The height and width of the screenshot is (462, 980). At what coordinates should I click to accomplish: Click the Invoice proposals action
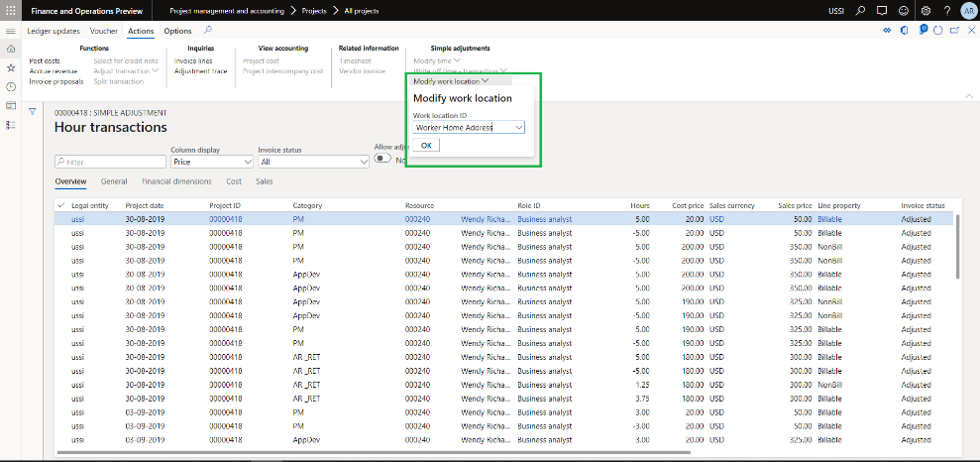[x=56, y=81]
